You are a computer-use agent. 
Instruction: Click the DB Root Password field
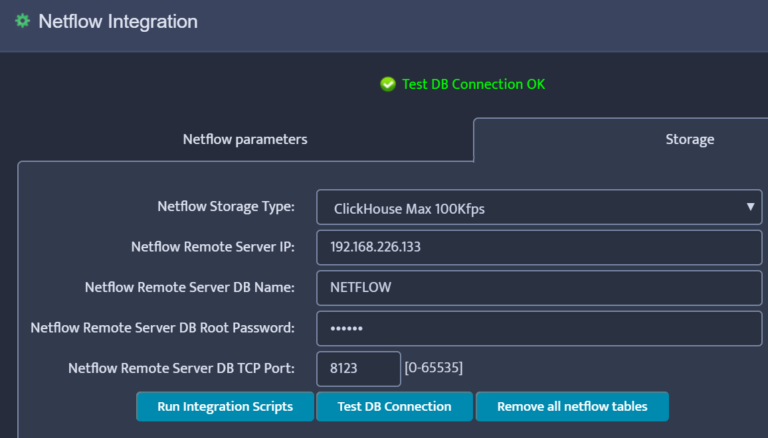[539, 328]
